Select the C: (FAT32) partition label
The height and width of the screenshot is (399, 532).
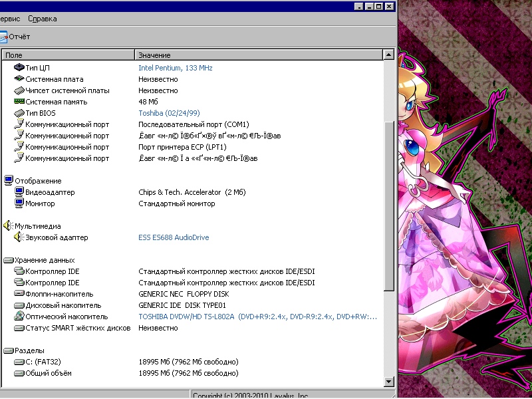(x=43, y=362)
